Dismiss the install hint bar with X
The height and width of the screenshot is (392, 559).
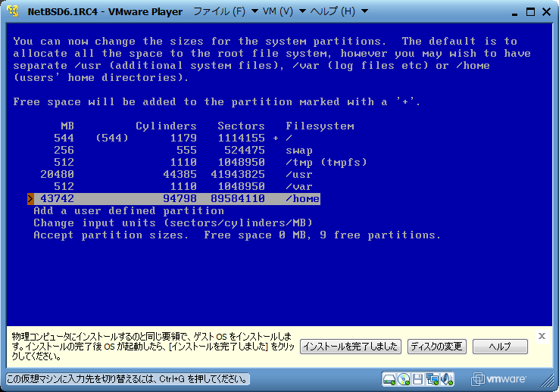(542, 336)
